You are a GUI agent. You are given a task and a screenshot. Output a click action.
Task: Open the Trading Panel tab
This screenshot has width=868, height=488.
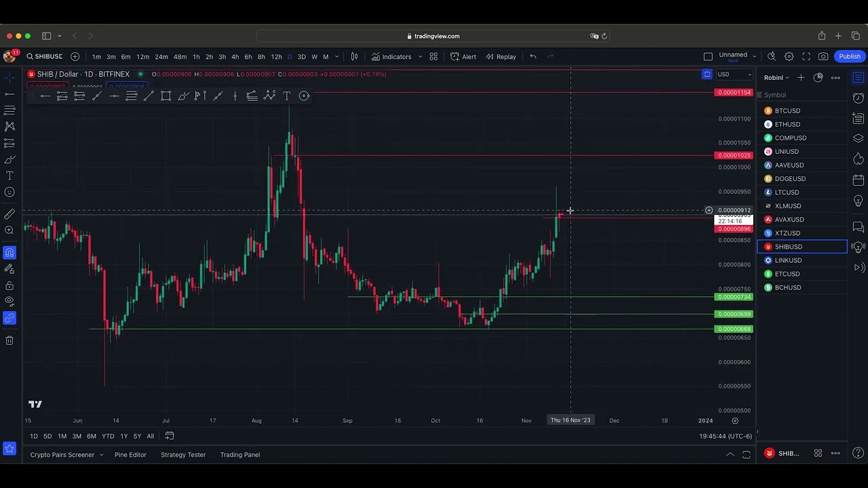240,455
